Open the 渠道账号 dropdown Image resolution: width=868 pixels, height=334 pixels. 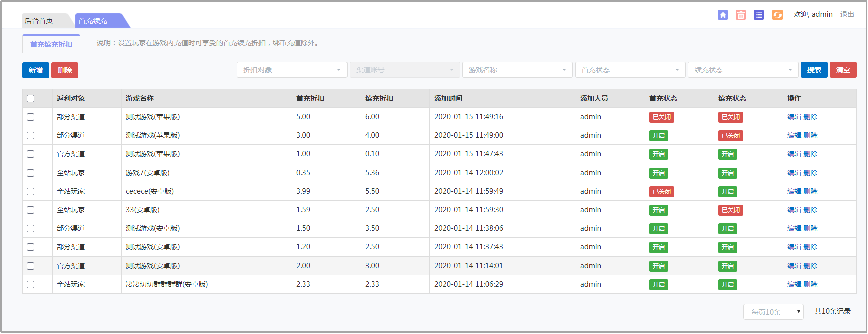click(405, 70)
